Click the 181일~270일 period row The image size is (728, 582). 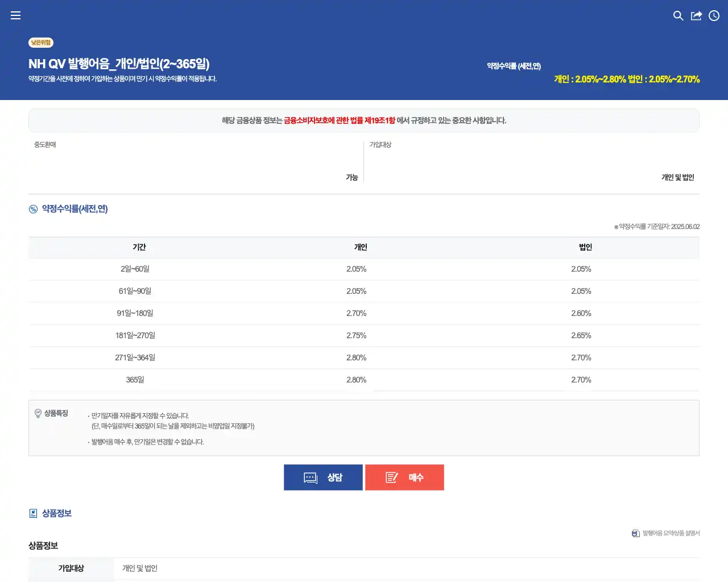pos(364,336)
